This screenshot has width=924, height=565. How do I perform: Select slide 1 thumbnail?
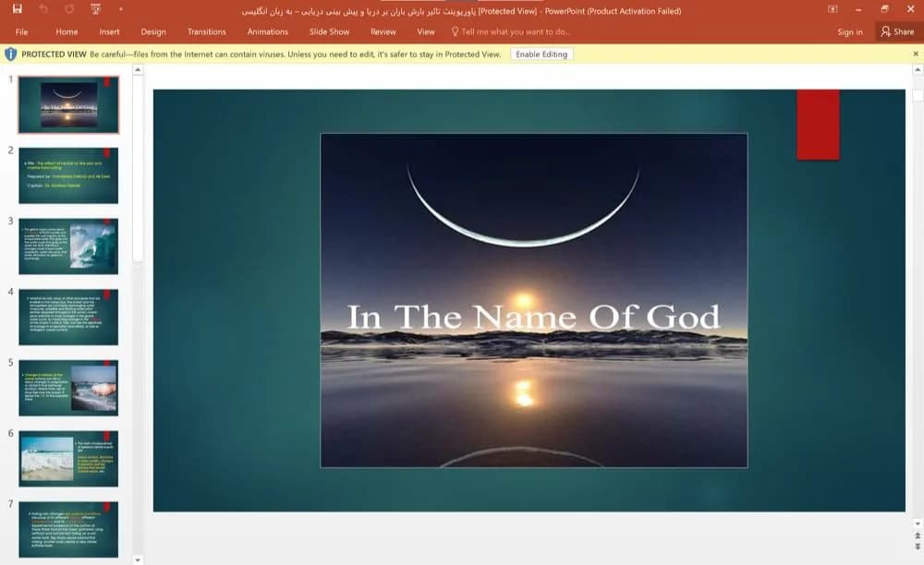pos(68,104)
